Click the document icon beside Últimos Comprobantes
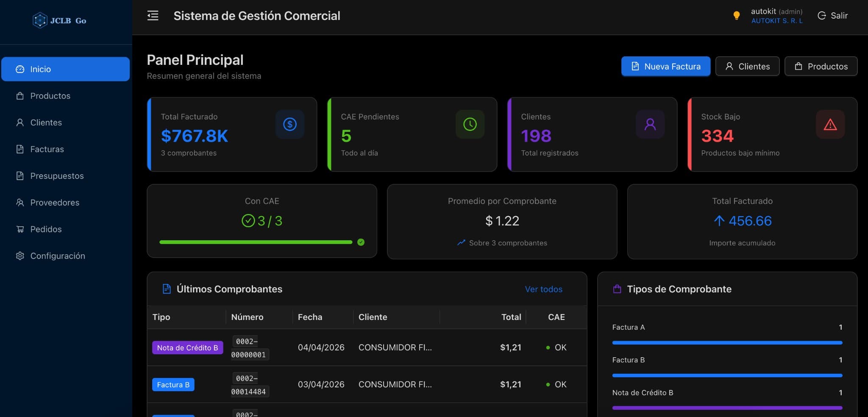The width and height of the screenshot is (868, 417). (x=167, y=289)
